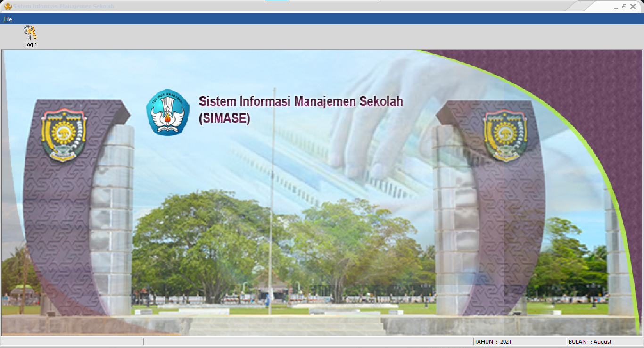This screenshot has width=644, height=348.
Task: Click the "Sistem Informasi Manajemen Sekolah" heading
Action: click(301, 101)
